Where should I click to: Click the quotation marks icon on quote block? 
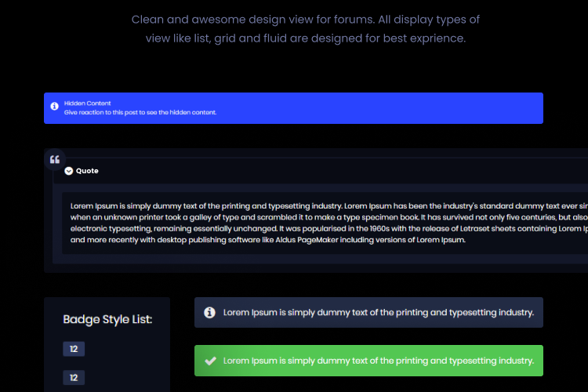pos(55,160)
